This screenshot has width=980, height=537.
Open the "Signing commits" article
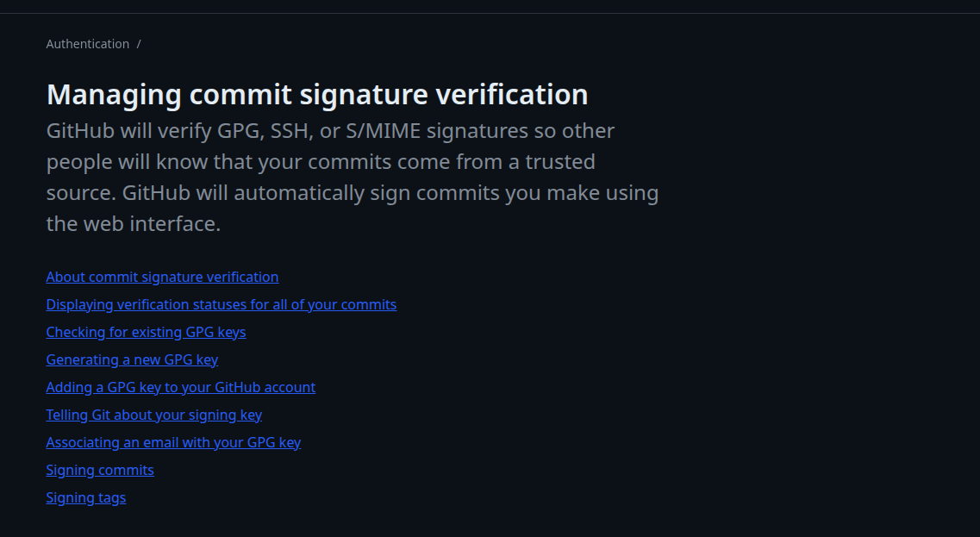pyautogui.click(x=100, y=470)
